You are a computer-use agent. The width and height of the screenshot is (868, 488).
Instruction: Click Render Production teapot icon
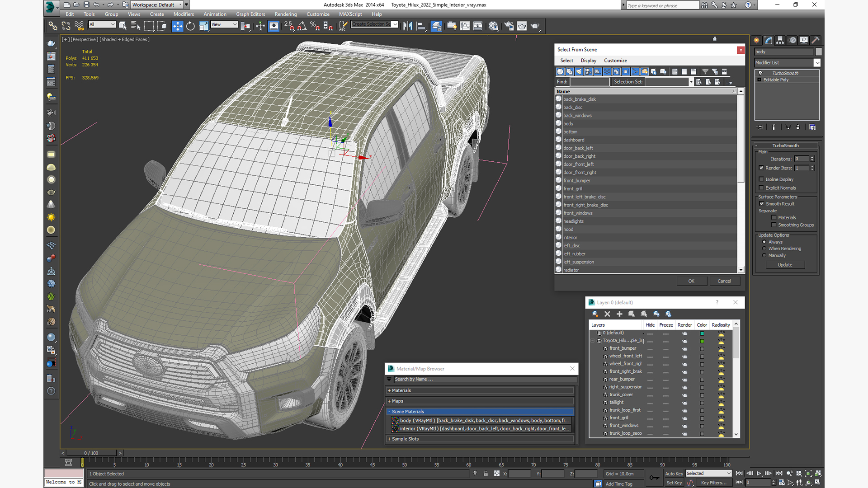(x=535, y=26)
